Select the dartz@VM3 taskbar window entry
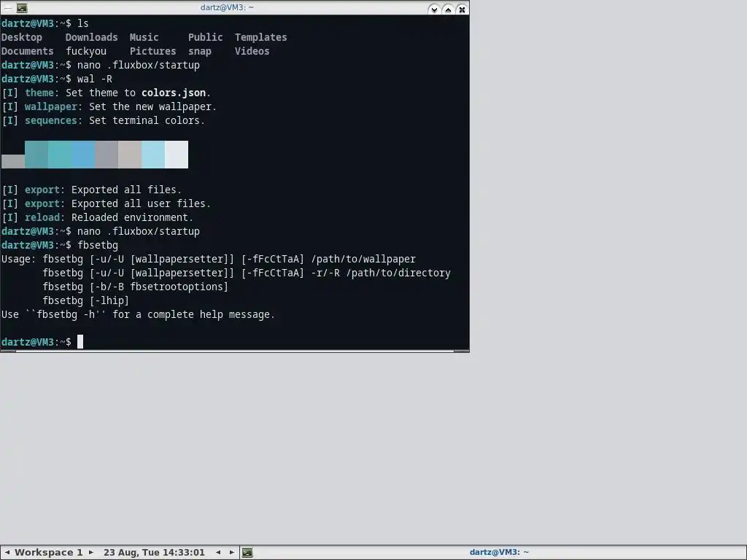 (x=499, y=553)
